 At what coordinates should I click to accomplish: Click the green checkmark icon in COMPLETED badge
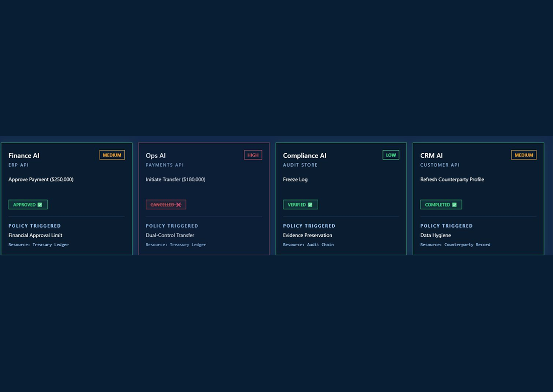454,205
